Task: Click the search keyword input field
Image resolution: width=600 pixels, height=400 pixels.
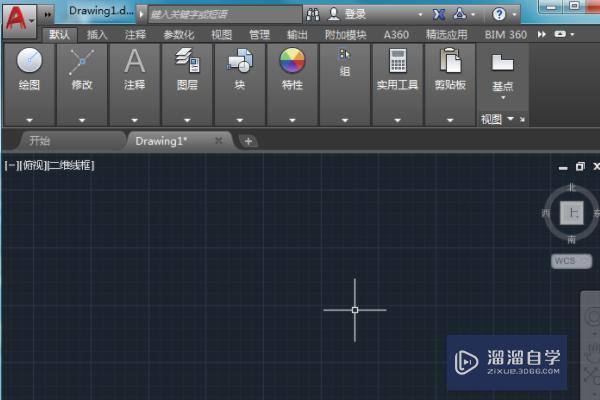Action: point(225,15)
